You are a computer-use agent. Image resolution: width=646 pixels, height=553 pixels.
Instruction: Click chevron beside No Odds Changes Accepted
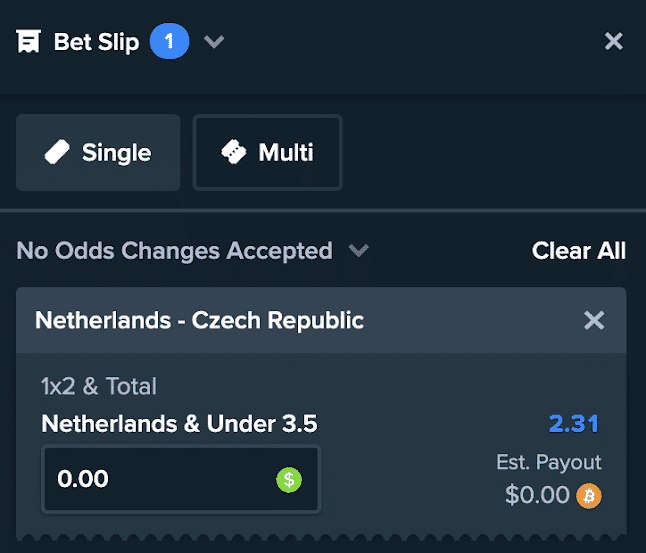358,250
